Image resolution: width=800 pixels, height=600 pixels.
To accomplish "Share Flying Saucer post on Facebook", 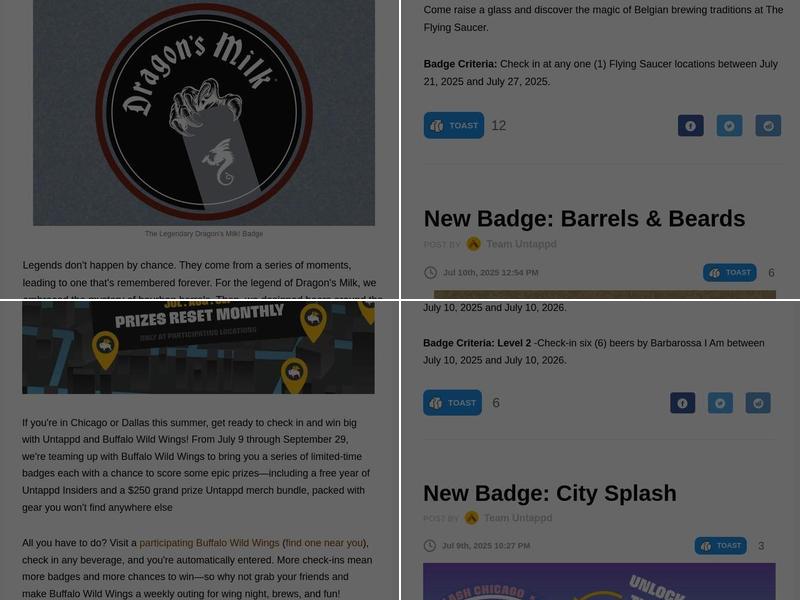I will coord(690,126).
